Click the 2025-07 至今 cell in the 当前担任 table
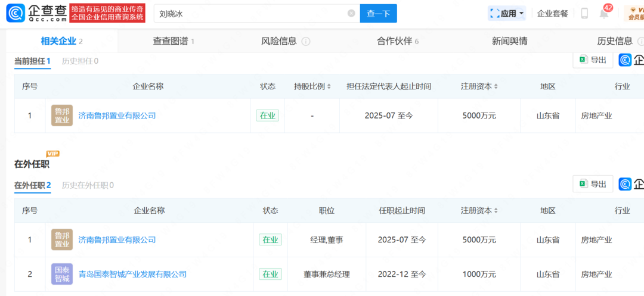644x296 pixels. pos(389,116)
